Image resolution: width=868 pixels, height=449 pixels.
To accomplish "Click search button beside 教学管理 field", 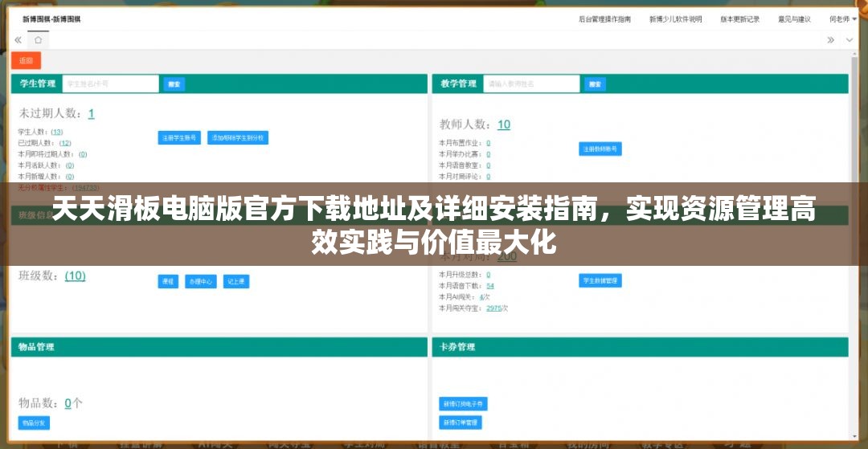I will coord(595,84).
